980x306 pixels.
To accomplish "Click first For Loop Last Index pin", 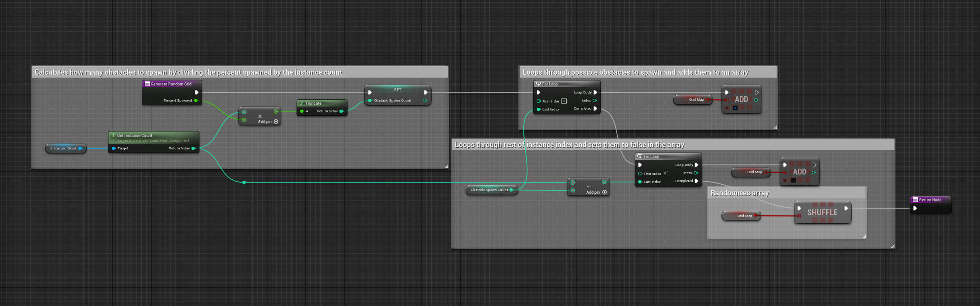I will point(539,110).
